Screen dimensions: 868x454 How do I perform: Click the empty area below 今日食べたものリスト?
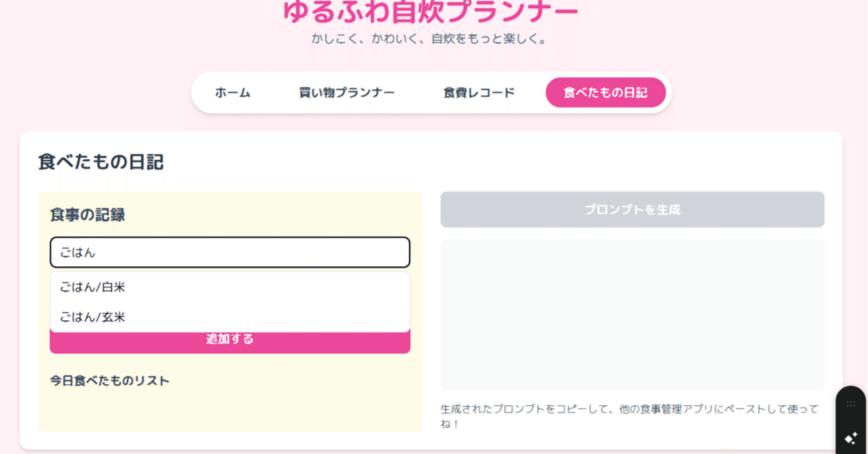(x=229, y=410)
